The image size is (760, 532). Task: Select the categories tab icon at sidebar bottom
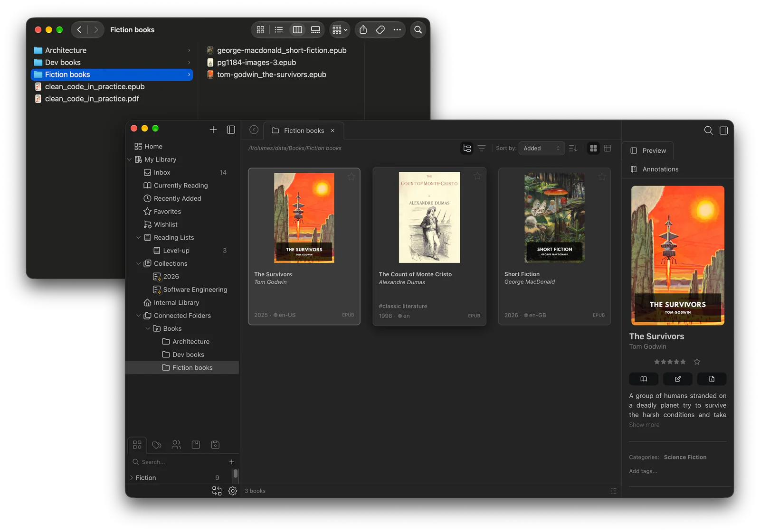click(x=137, y=445)
